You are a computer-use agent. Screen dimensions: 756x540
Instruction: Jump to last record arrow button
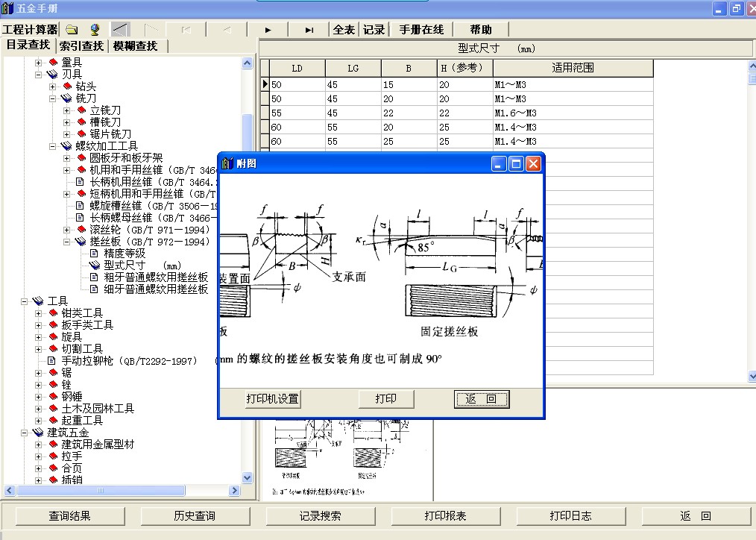[x=309, y=30]
